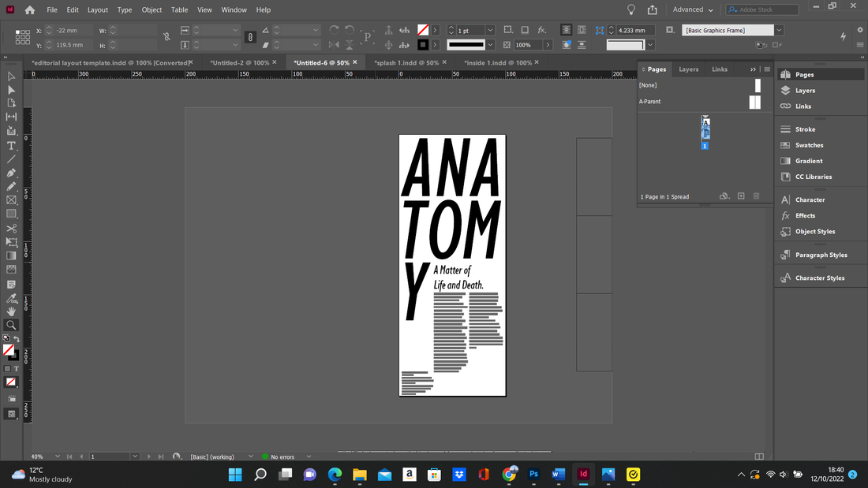The image size is (868, 488).
Task: Select the Type tool
Action: (x=11, y=146)
